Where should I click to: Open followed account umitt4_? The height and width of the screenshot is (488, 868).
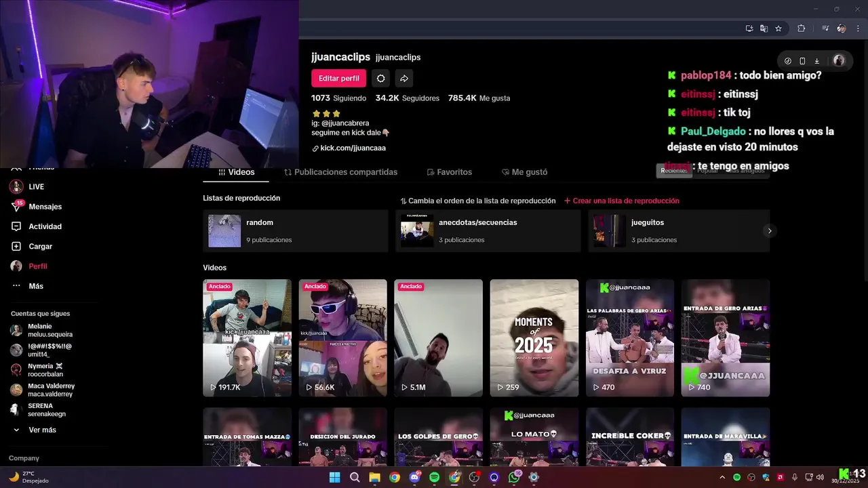click(x=42, y=350)
